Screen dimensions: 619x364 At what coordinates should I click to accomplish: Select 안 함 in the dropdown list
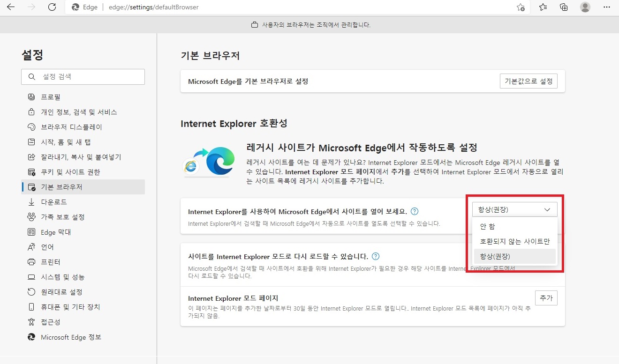514,226
